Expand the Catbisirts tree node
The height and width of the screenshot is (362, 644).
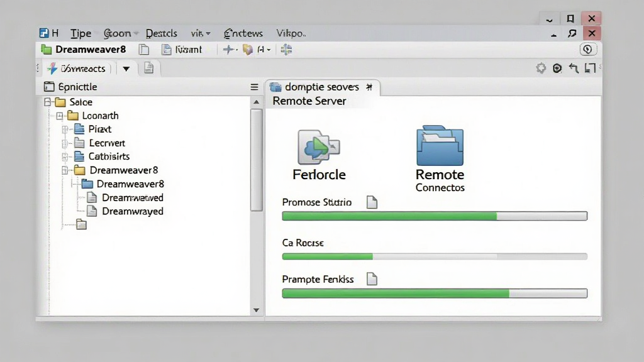(65, 156)
